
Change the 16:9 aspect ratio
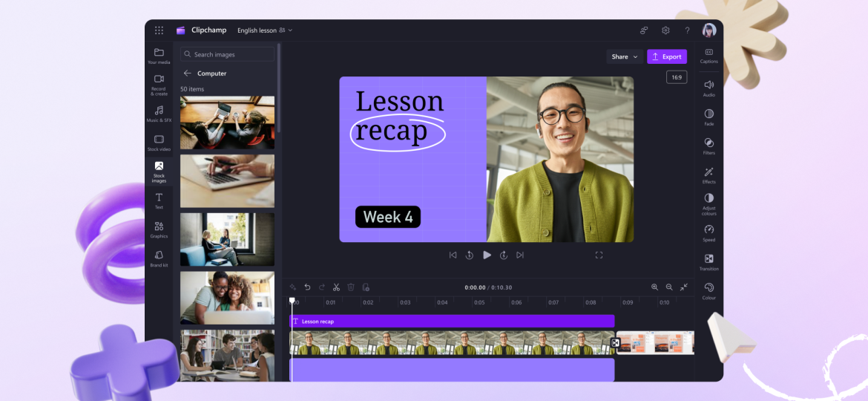(x=677, y=77)
